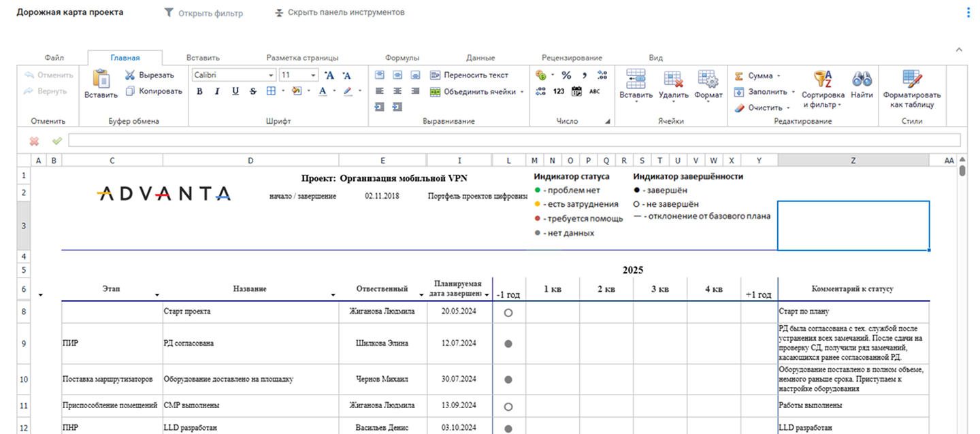Viewport: 980px width, 434px height.
Task: Toggle italic formatting
Action: (217, 91)
